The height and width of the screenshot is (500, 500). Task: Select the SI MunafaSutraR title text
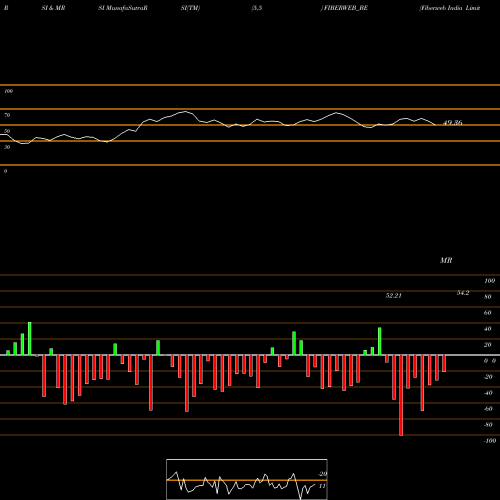pyautogui.click(x=123, y=8)
